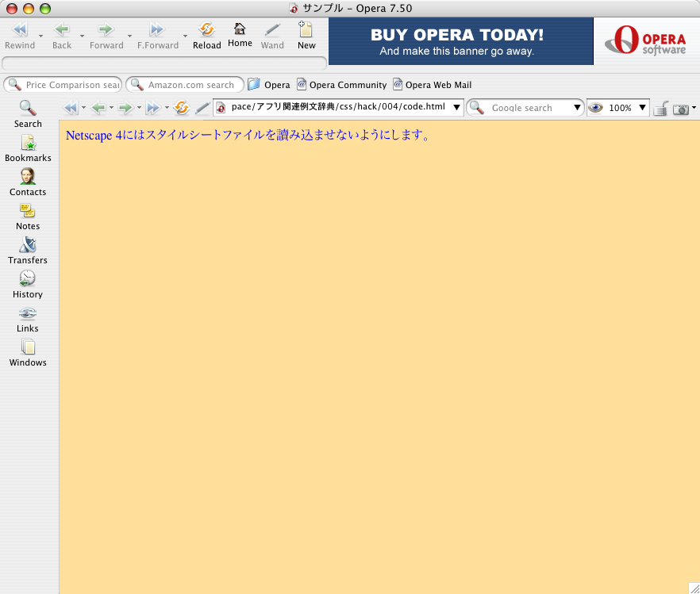Show the History panel
The image size is (700, 594).
pos(28,285)
